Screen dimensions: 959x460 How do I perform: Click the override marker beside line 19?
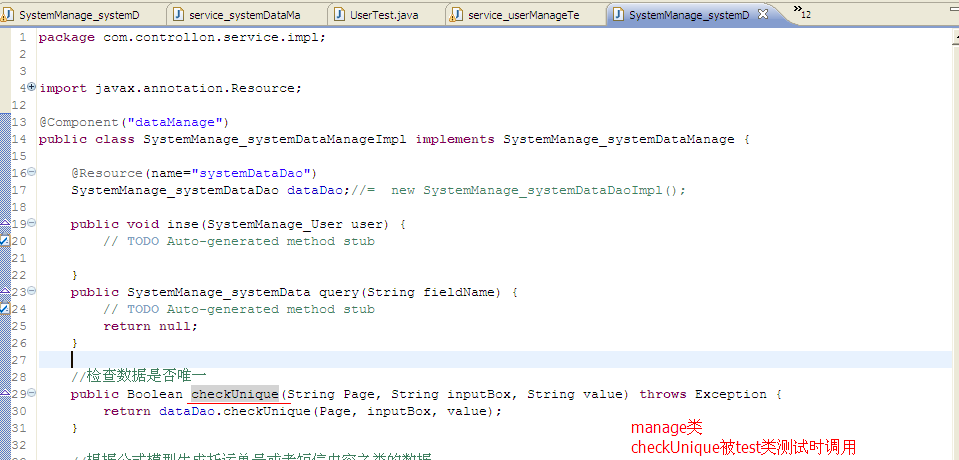pyautogui.click(x=5, y=223)
